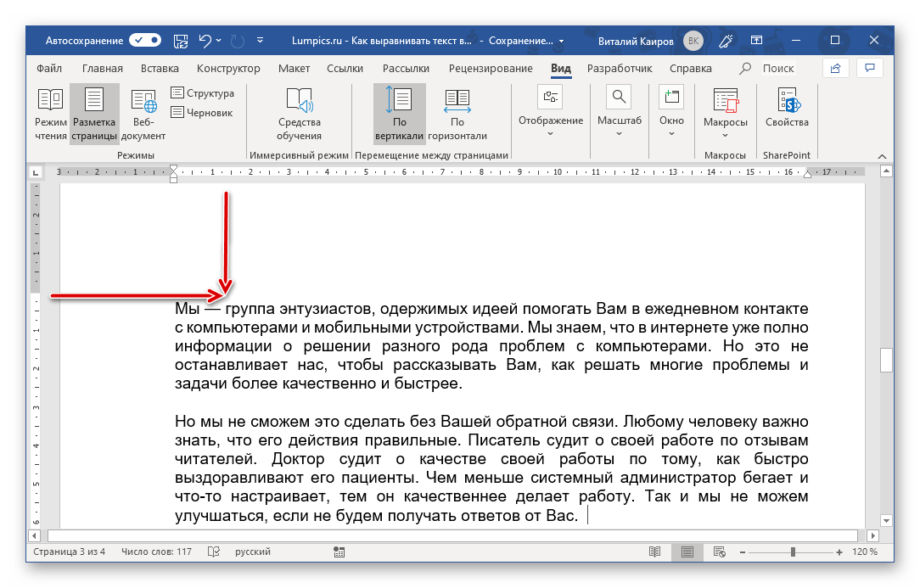
Task: Click the Save icon in title bar
Action: pos(180,40)
